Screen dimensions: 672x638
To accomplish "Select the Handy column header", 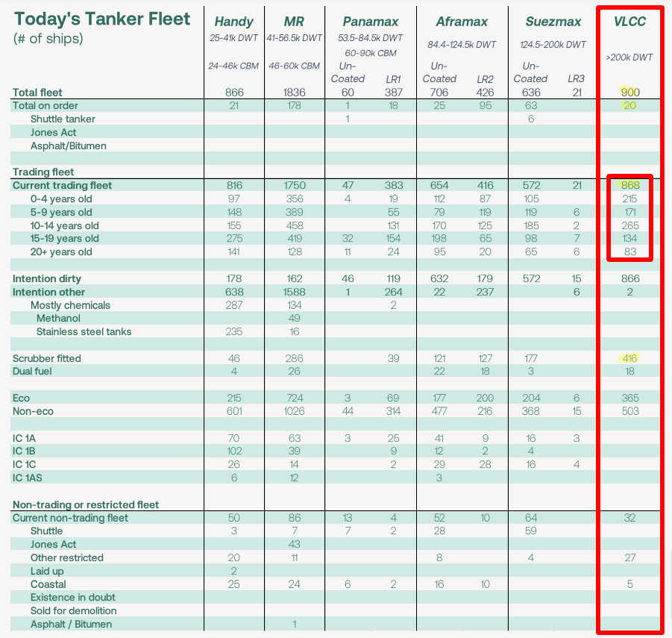I will click(233, 22).
